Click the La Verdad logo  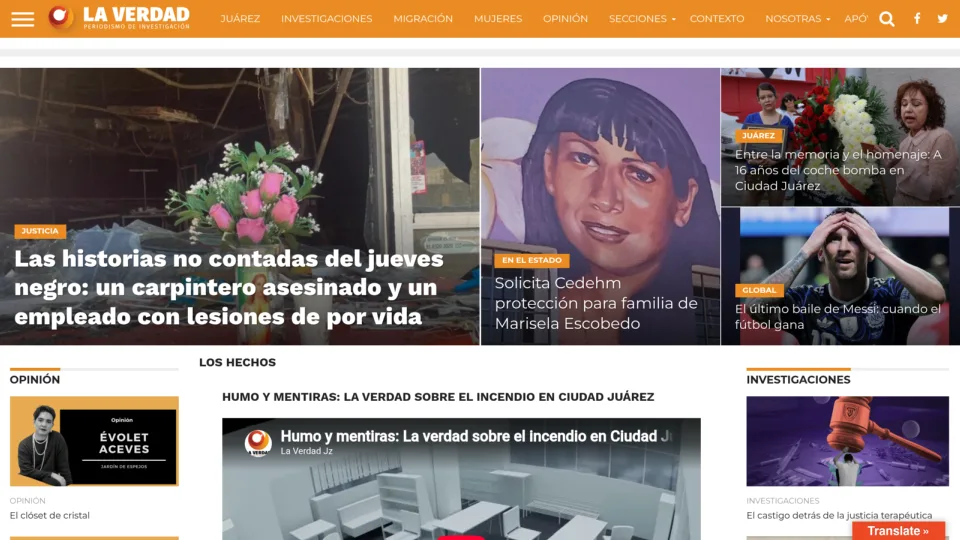[119, 18]
